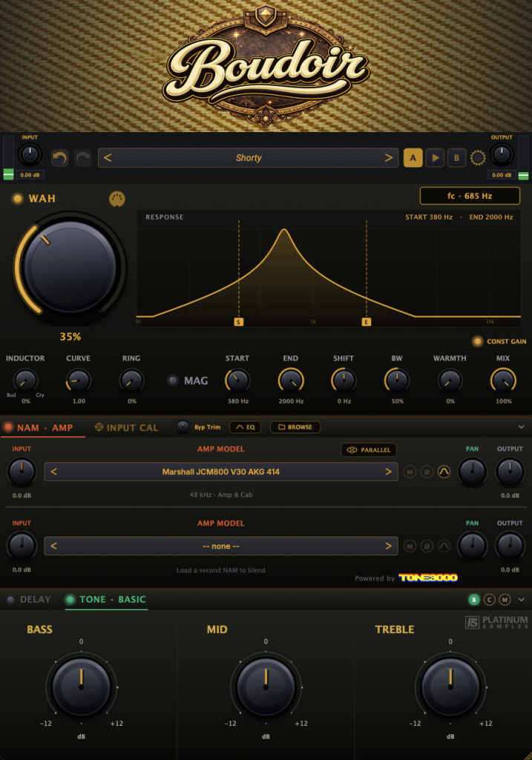This screenshot has height=760, width=532.
Task: Click the SHIFT knob
Action: coord(344,381)
